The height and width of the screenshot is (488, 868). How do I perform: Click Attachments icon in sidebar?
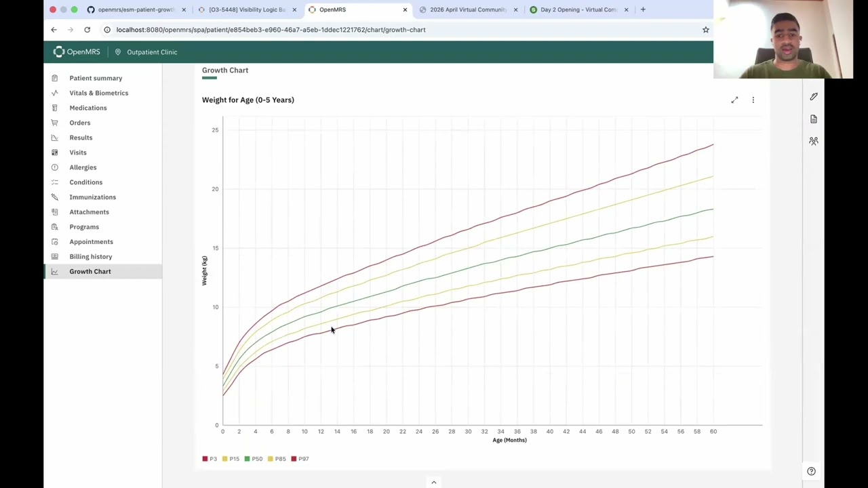point(55,212)
